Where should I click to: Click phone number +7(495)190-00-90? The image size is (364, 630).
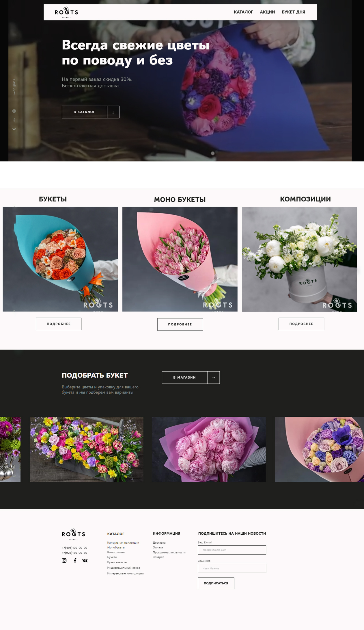74,548
